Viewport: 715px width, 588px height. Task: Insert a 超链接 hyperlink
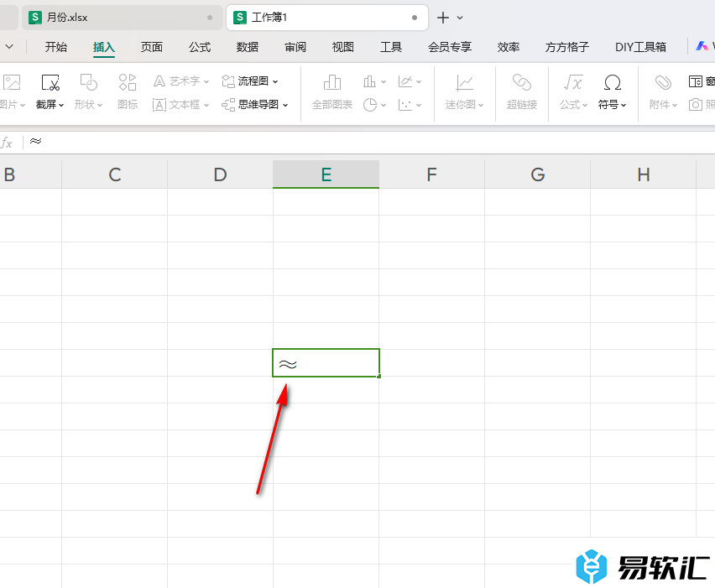pyautogui.click(x=522, y=92)
